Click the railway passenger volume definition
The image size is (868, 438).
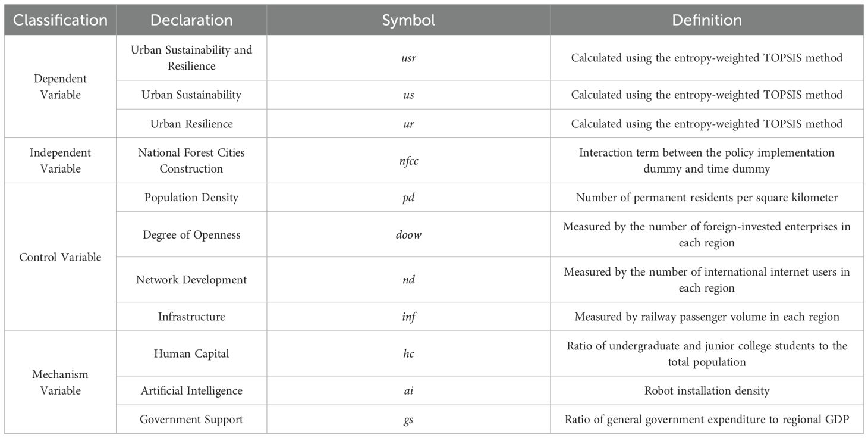point(706,317)
